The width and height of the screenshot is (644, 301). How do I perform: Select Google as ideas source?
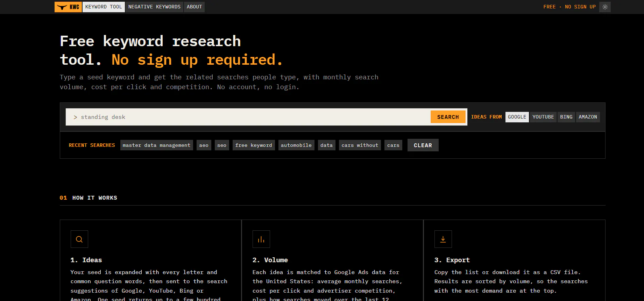point(517,117)
